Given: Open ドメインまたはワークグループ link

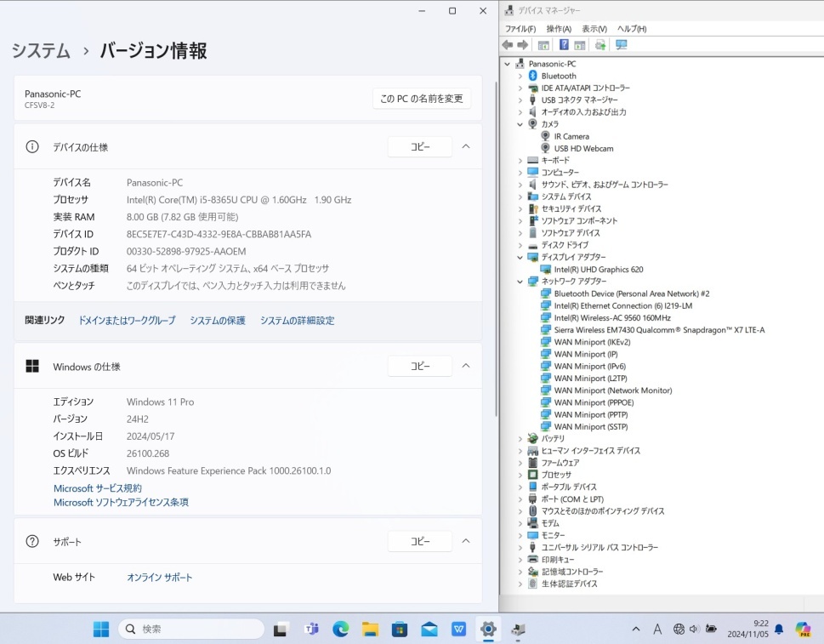Looking at the screenshot, I should (127, 320).
